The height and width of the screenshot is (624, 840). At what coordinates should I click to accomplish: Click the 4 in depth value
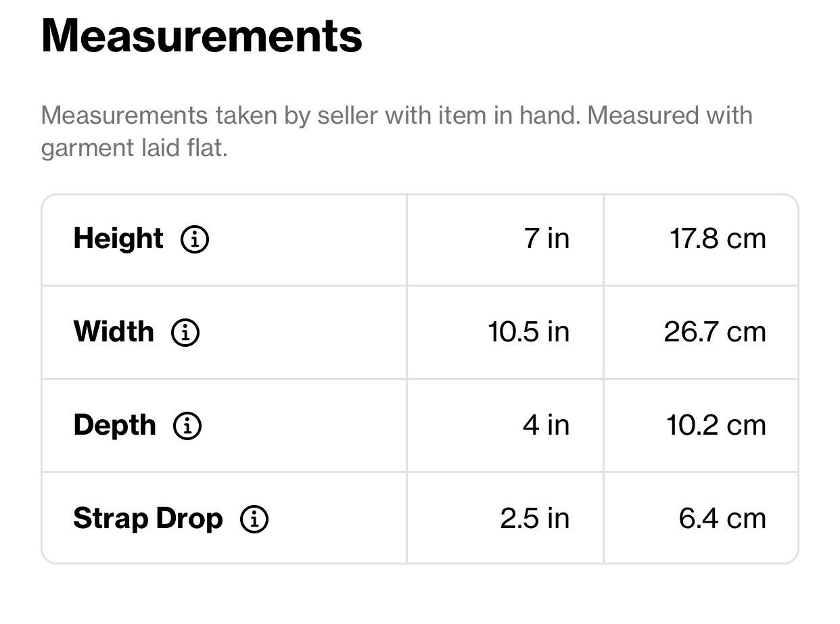point(546,425)
